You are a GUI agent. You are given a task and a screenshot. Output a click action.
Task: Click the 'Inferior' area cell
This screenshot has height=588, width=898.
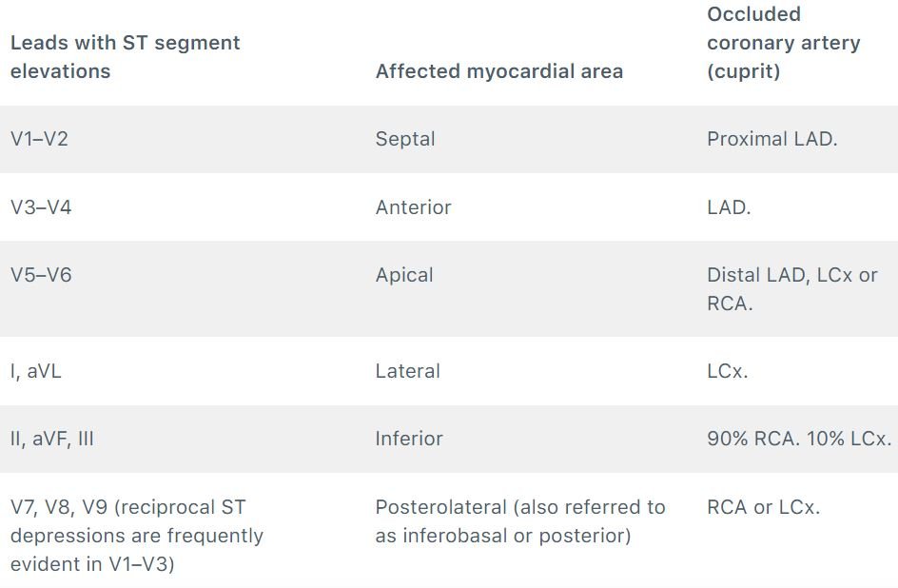pyautogui.click(x=409, y=439)
